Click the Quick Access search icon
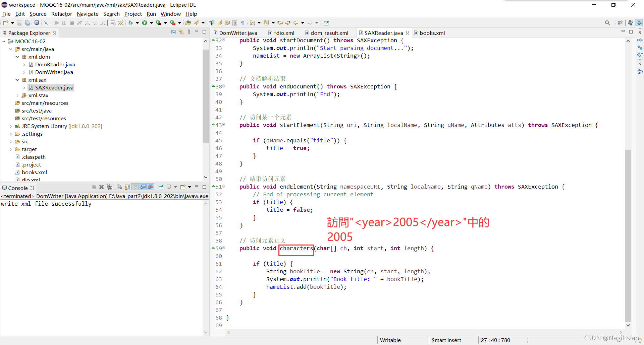 point(607,23)
